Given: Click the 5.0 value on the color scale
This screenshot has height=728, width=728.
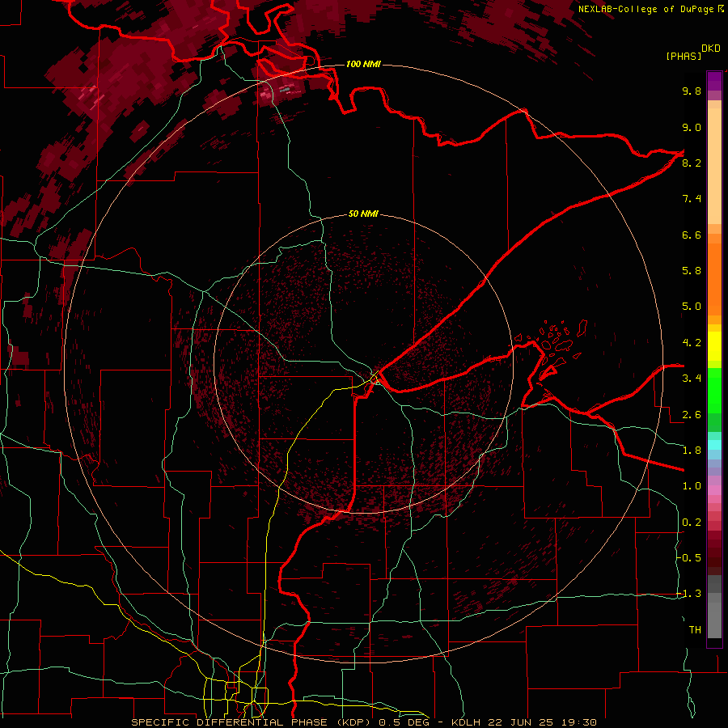Looking at the screenshot, I should 692,307.
